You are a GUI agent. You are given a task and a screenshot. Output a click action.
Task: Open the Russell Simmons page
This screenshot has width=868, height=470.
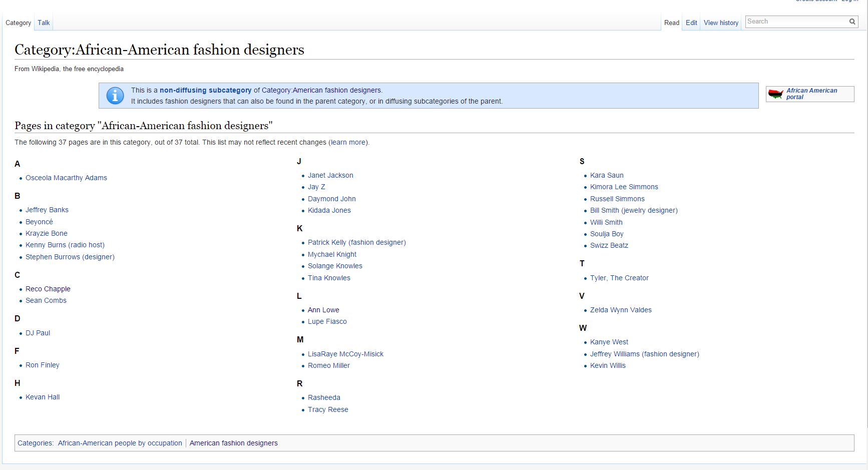click(x=617, y=199)
